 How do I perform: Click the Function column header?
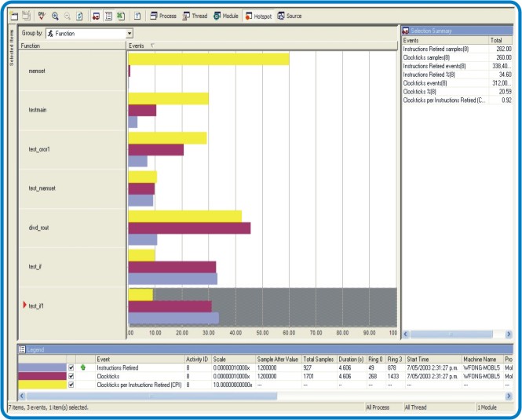coord(72,46)
